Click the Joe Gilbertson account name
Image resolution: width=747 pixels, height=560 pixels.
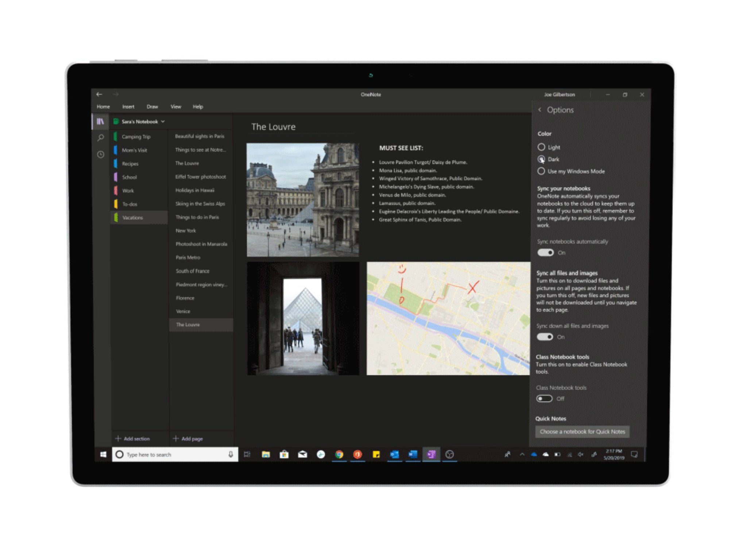click(560, 94)
